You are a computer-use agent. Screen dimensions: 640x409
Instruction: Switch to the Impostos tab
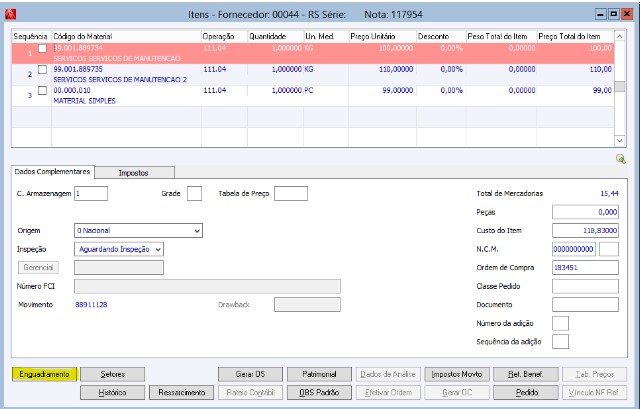[x=134, y=173]
